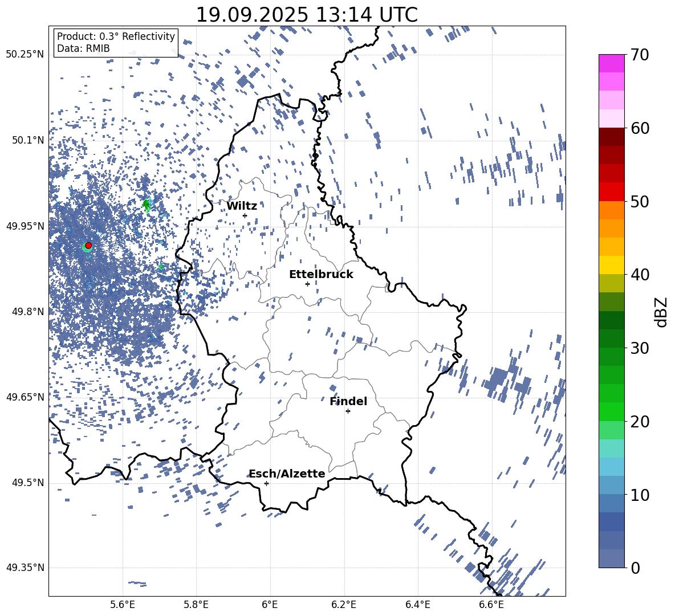675x616 pixels.
Task: Click the green echo cluster north of radar
Action: 147,205
